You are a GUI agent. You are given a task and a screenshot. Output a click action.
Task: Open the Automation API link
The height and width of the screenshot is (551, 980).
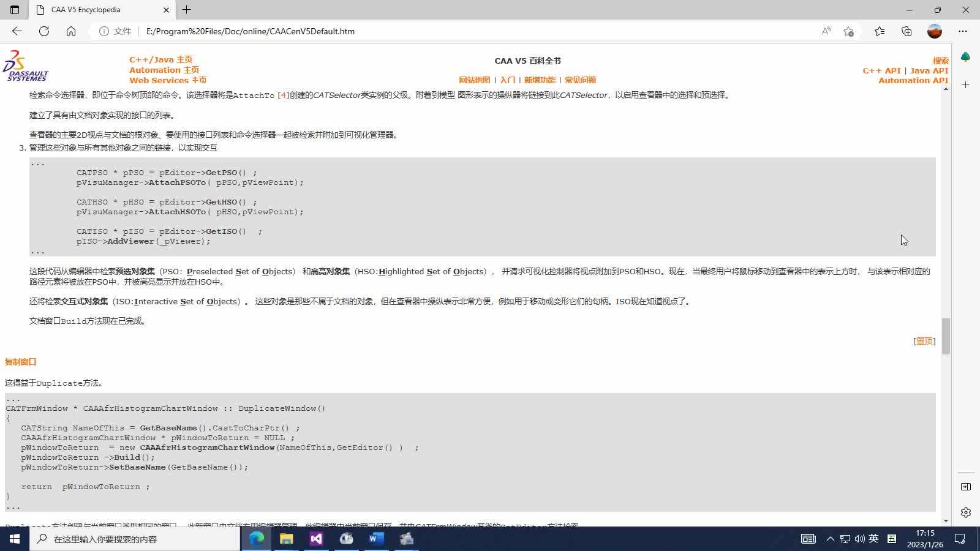tap(913, 80)
